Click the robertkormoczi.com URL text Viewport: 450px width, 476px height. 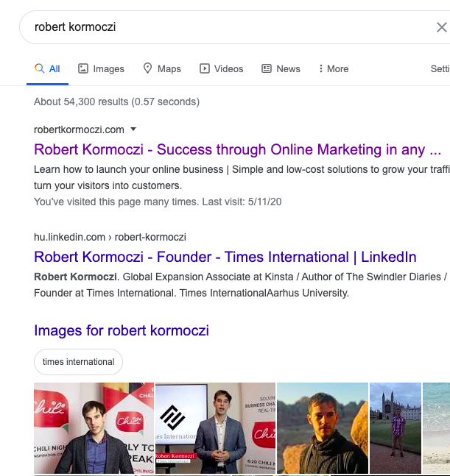[79, 129]
